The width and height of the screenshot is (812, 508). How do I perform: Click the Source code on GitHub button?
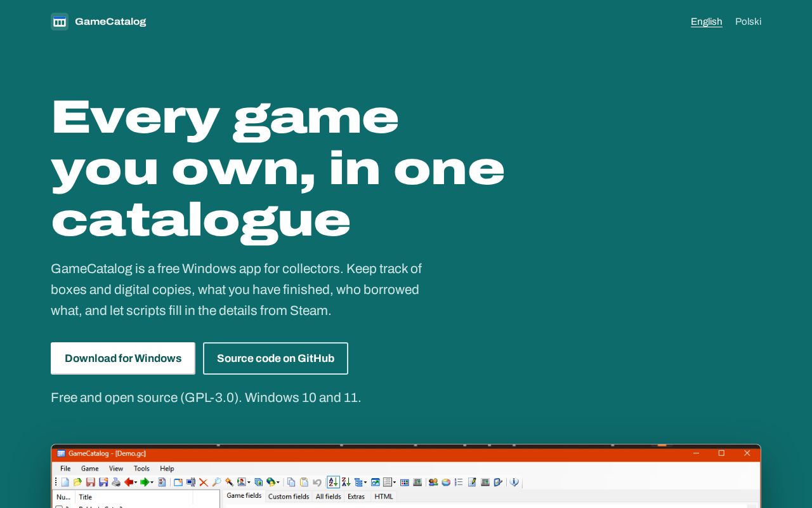click(275, 358)
